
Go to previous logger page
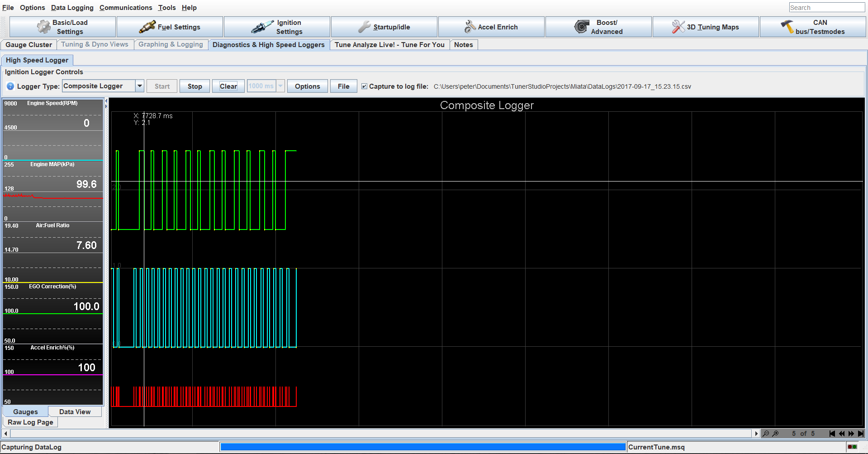tap(841, 434)
